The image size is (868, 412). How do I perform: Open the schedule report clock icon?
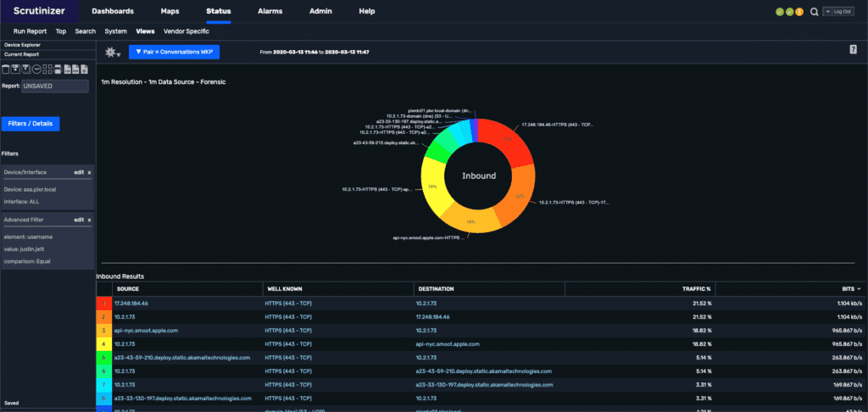[36, 70]
